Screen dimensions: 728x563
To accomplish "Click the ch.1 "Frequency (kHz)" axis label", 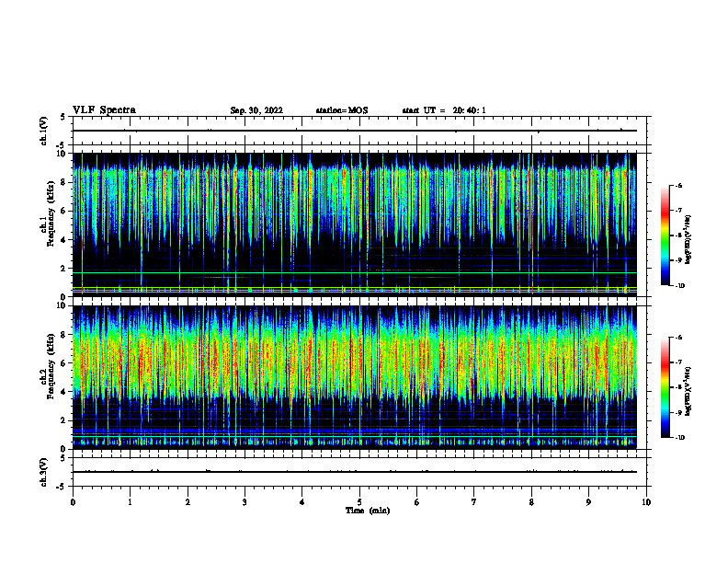I will click(x=51, y=213).
